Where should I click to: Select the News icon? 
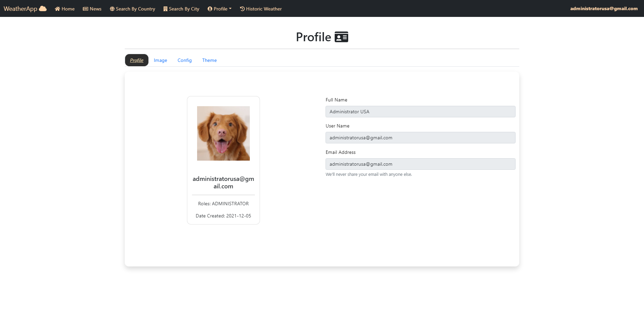click(85, 9)
